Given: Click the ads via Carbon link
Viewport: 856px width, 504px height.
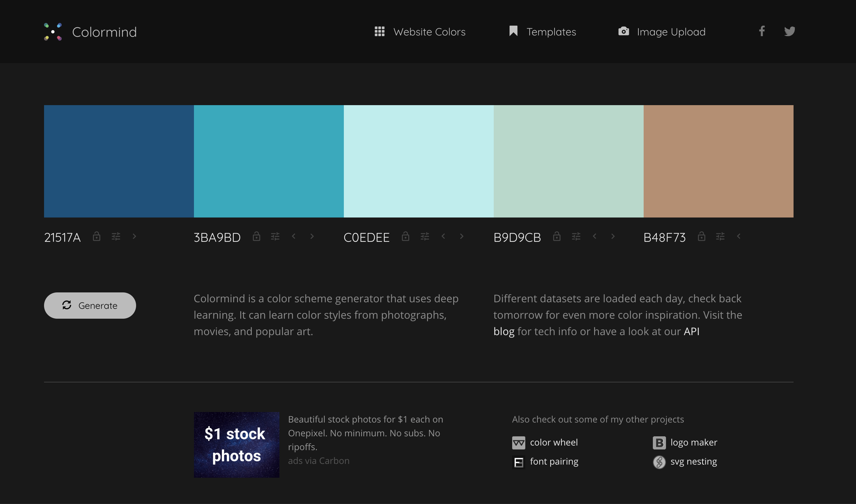Looking at the screenshot, I should [x=319, y=461].
